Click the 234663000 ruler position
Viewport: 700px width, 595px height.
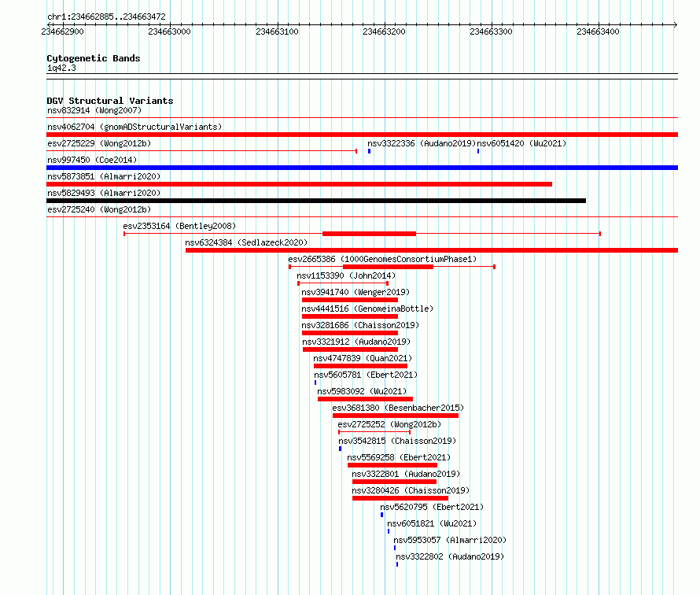(x=170, y=31)
